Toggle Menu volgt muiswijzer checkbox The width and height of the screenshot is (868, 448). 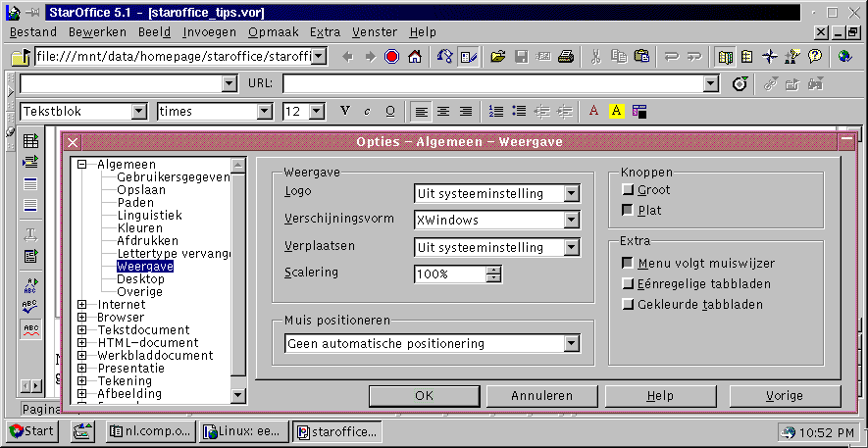click(627, 264)
